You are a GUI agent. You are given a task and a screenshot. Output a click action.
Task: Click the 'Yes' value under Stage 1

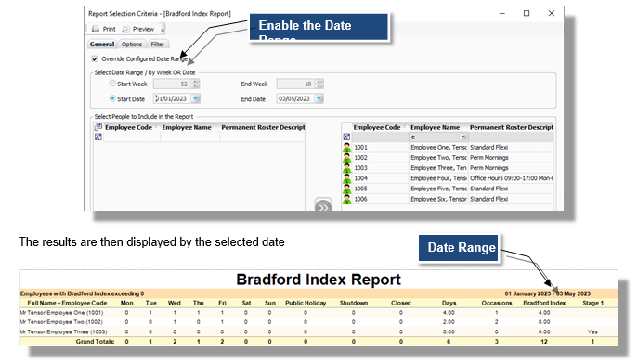point(592,331)
